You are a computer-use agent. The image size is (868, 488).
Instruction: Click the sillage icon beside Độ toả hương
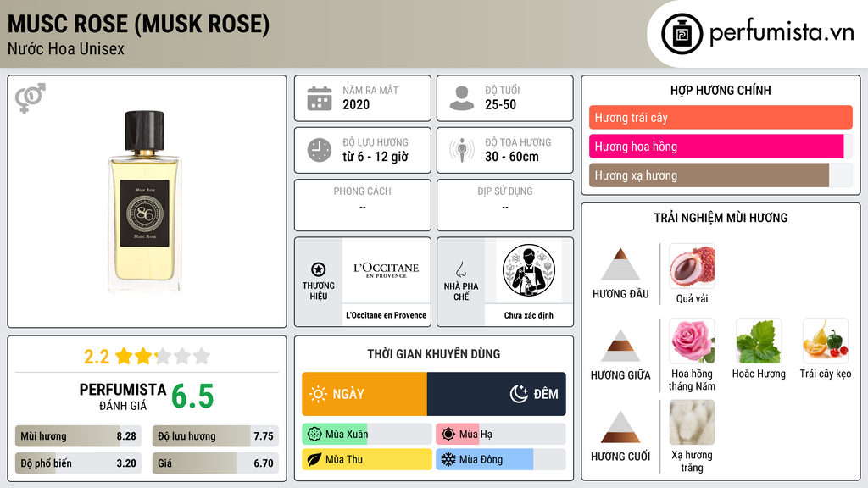[462, 150]
